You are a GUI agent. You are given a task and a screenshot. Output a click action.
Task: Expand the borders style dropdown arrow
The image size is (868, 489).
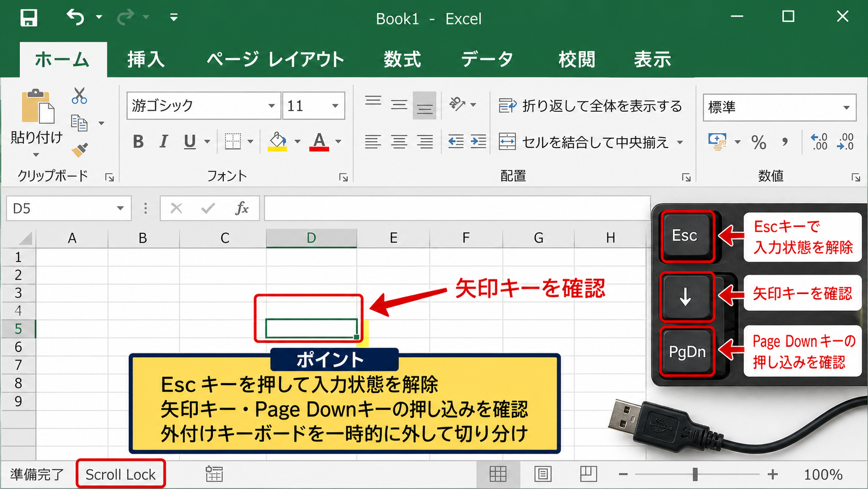point(250,141)
